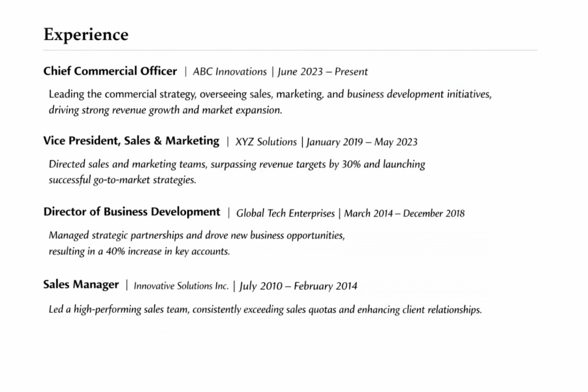The image size is (588, 392).
Task: Select the Chief Commercial Officer job title
Action: [x=110, y=71]
